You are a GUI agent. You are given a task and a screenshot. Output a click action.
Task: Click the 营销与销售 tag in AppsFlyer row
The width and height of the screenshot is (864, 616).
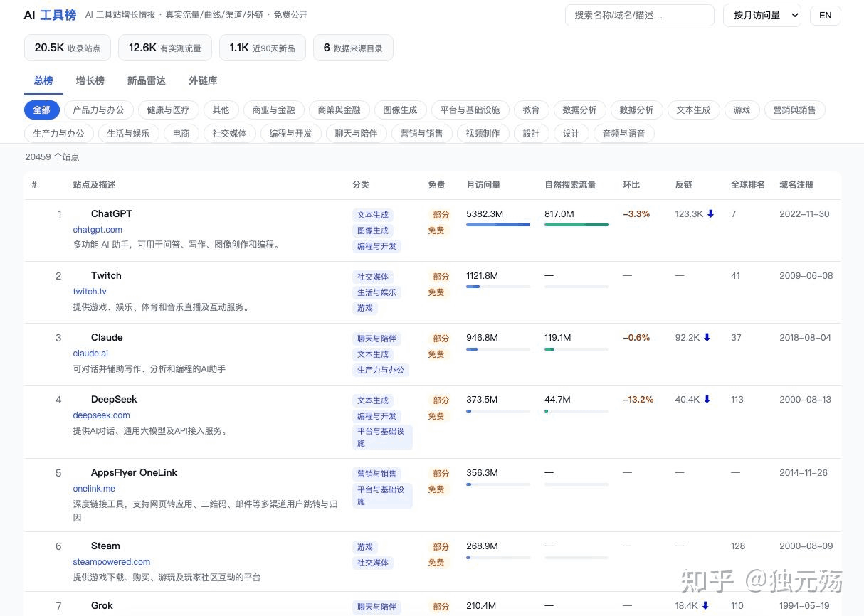point(377,474)
